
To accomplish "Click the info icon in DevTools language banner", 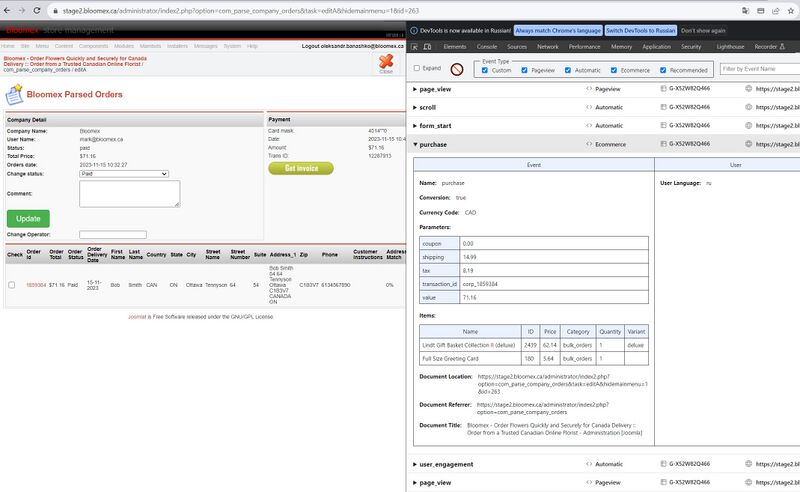I will [414, 31].
